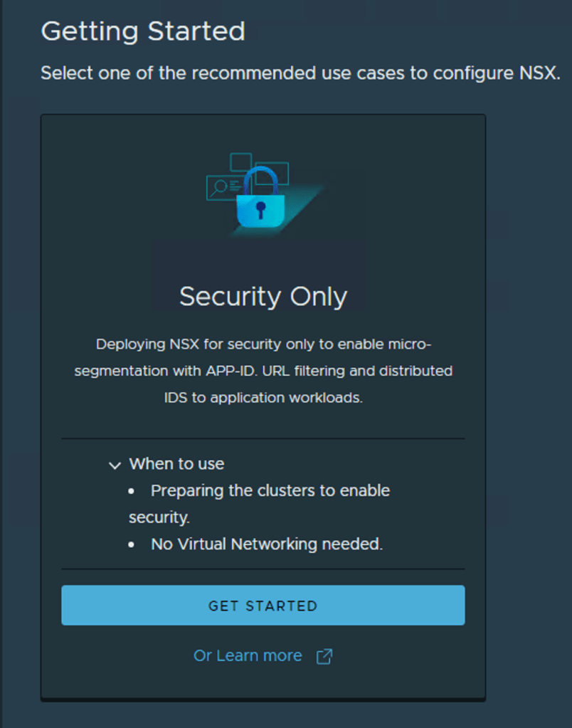
Task: Collapse the When to use chevron
Action: [x=115, y=465]
